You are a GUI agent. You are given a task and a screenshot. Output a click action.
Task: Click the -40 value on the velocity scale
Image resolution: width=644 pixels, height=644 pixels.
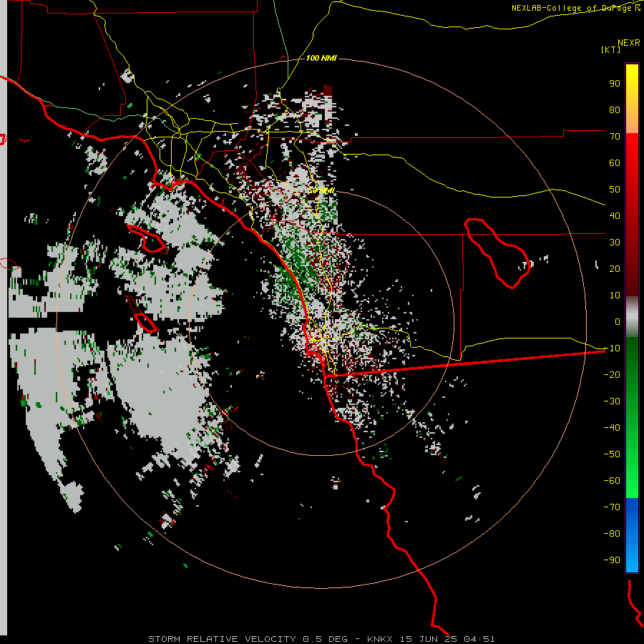click(612, 428)
